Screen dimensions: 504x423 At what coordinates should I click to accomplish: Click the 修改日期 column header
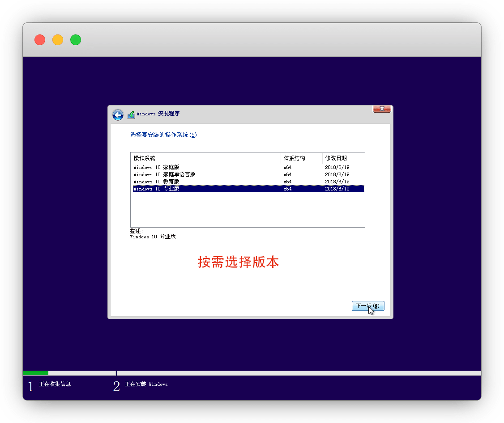coord(336,158)
